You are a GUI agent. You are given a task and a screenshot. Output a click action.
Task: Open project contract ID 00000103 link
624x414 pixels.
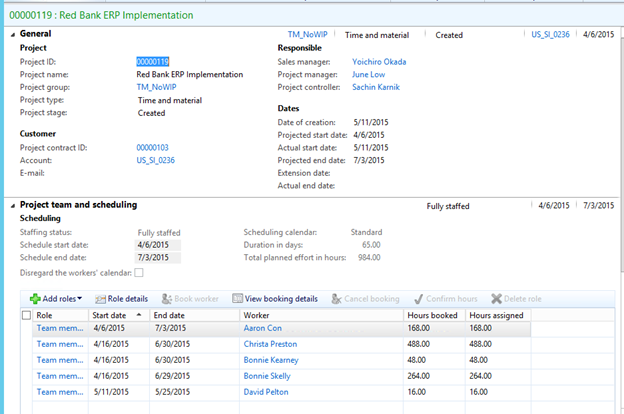(152, 148)
